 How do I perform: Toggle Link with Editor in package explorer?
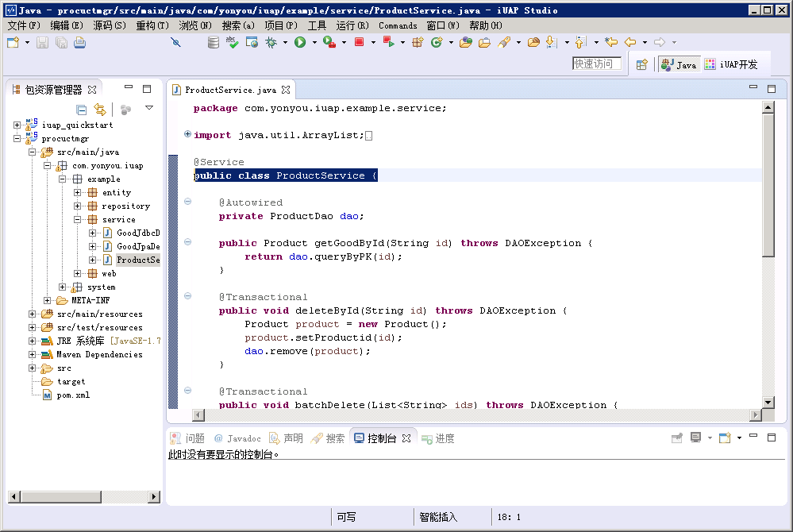coord(100,110)
